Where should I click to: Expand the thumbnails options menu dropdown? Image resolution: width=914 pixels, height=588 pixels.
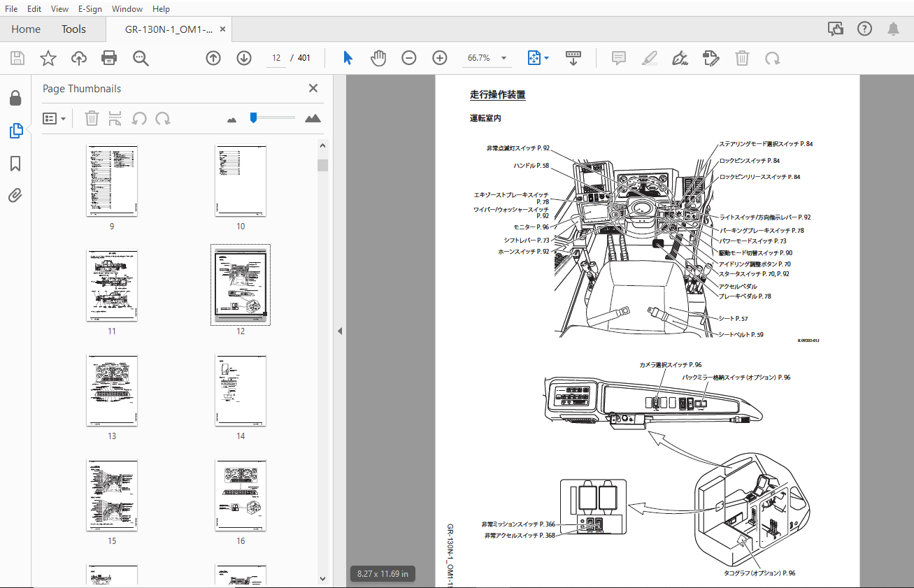point(55,119)
